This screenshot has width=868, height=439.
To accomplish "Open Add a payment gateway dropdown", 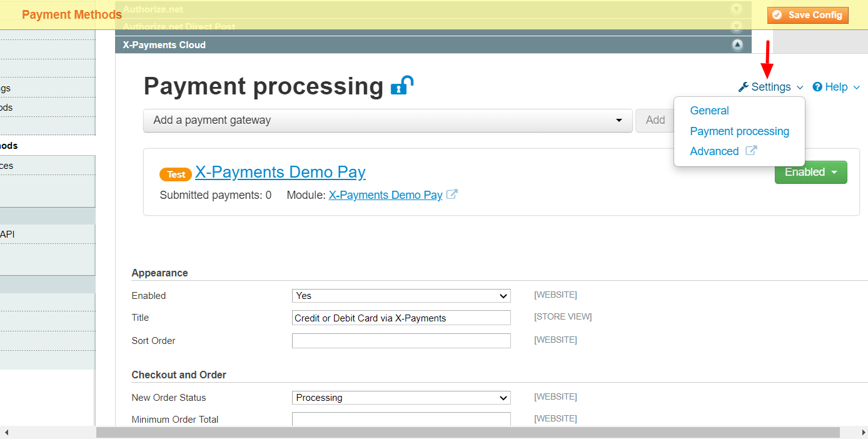I will click(388, 120).
